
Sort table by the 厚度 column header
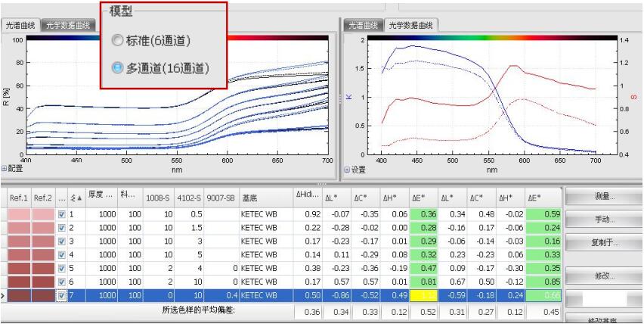[x=98, y=195]
